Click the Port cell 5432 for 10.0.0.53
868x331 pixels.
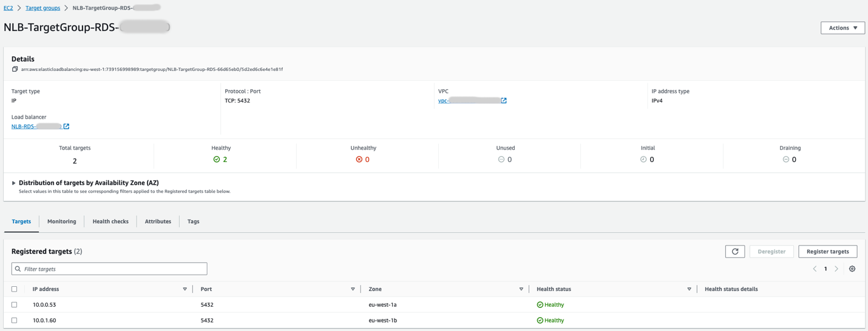point(207,305)
